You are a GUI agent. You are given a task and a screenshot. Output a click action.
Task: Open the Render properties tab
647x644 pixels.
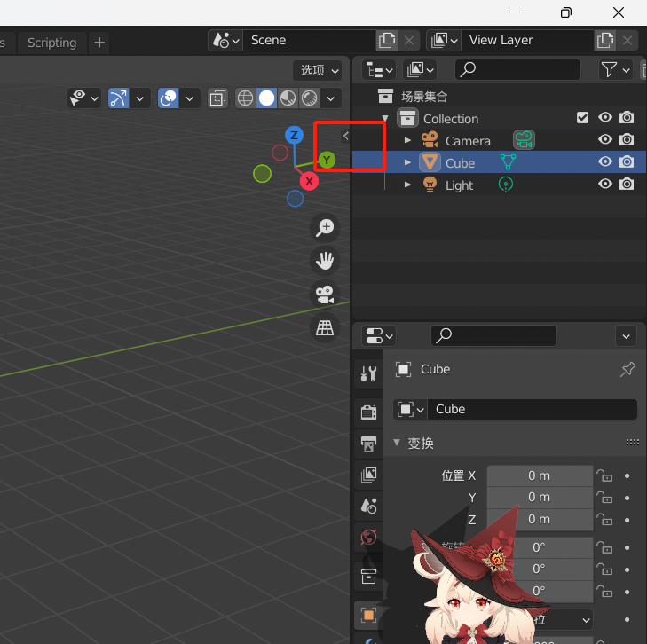368,412
